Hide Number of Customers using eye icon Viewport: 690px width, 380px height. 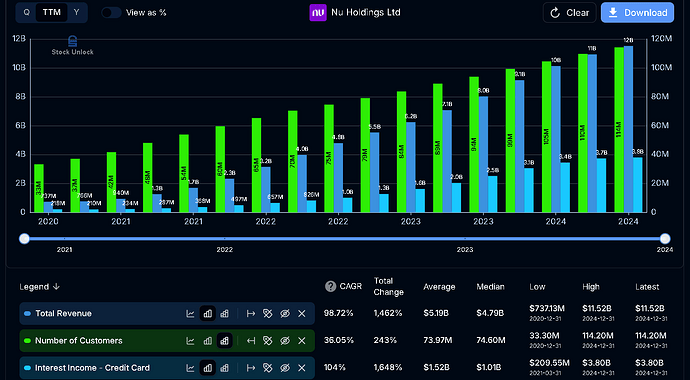285,341
